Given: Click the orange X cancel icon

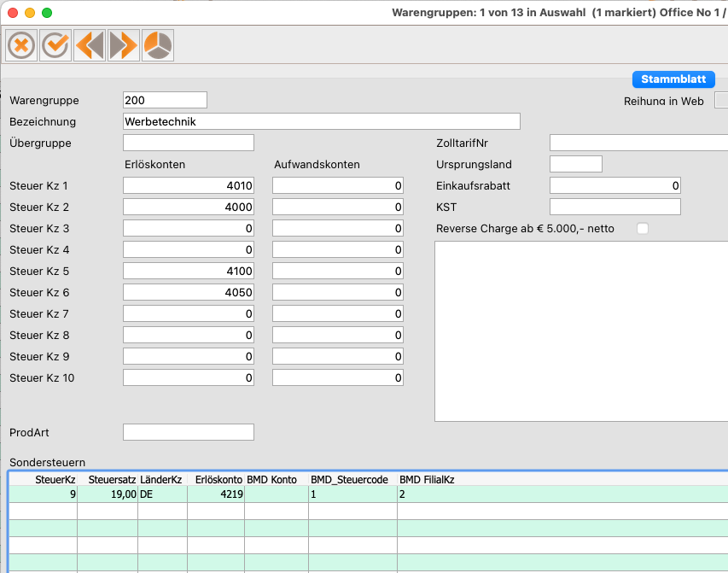Looking at the screenshot, I should (21, 44).
